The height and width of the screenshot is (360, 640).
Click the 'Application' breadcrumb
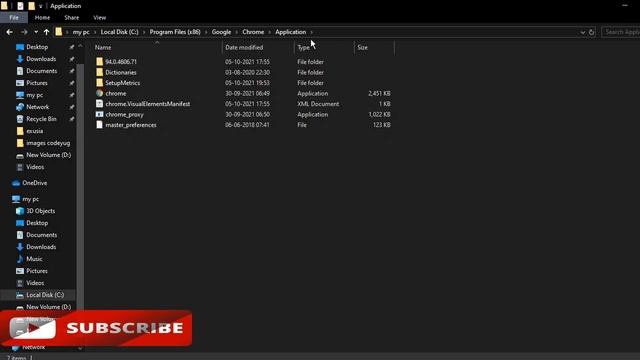(291, 32)
